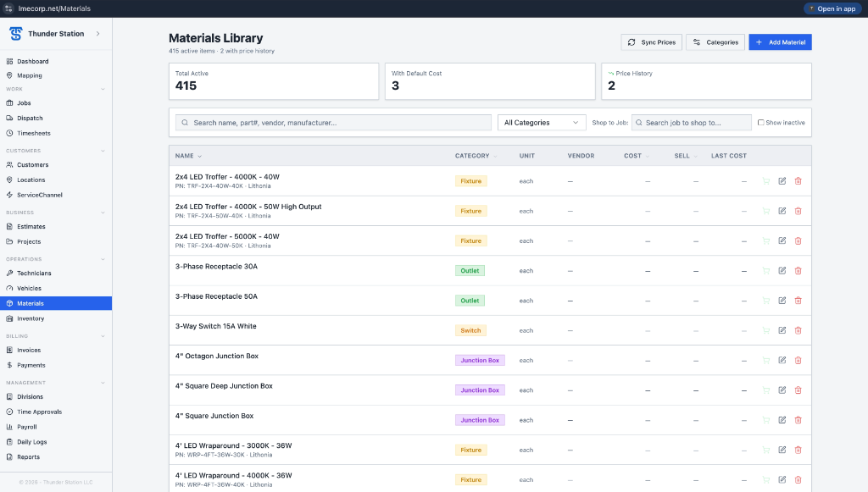This screenshot has height=492, width=868.
Task: Open the Categories manager button
Action: coord(715,42)
